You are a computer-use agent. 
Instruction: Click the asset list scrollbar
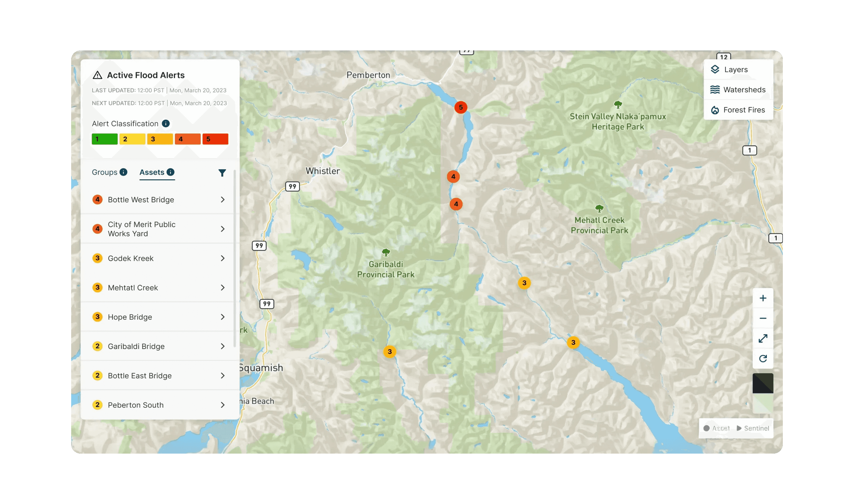coord(235,258)
